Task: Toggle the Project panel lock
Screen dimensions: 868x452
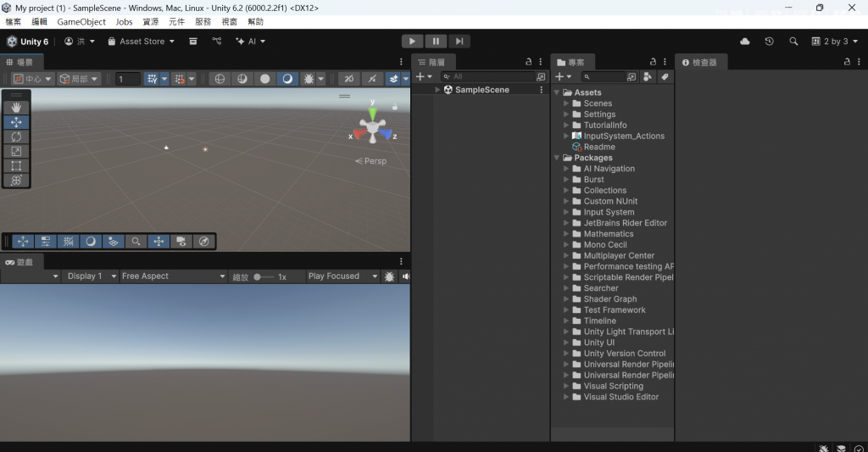Action: (654, 62)
